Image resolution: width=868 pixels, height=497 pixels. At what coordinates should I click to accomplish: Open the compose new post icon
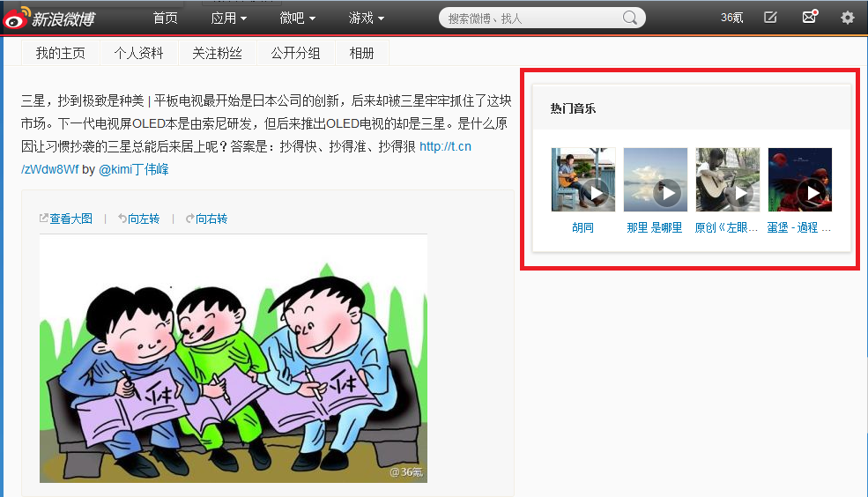[x=770, y=18]
